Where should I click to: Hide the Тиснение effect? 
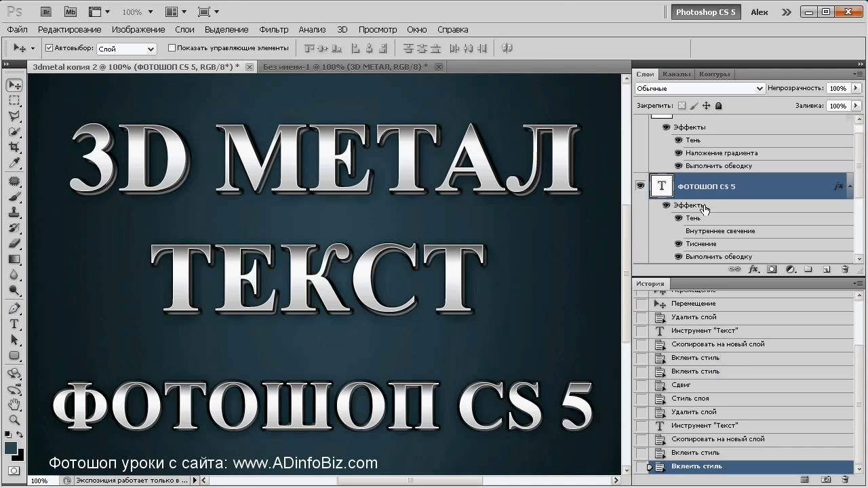(678, 244)
